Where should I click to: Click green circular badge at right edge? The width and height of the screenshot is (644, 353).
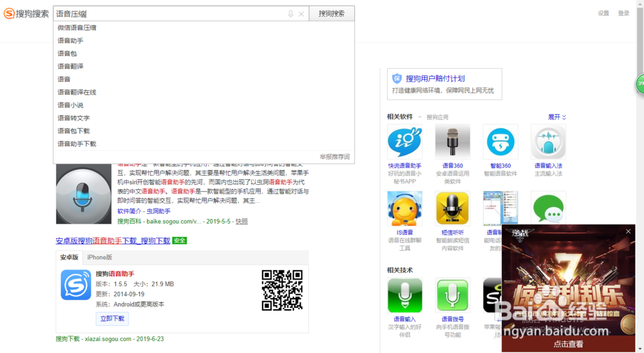[640, 84]
